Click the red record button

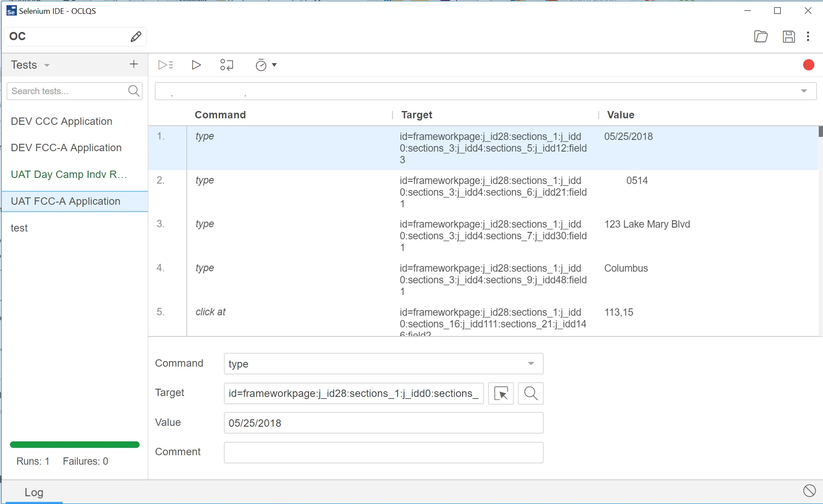(808, 65)
